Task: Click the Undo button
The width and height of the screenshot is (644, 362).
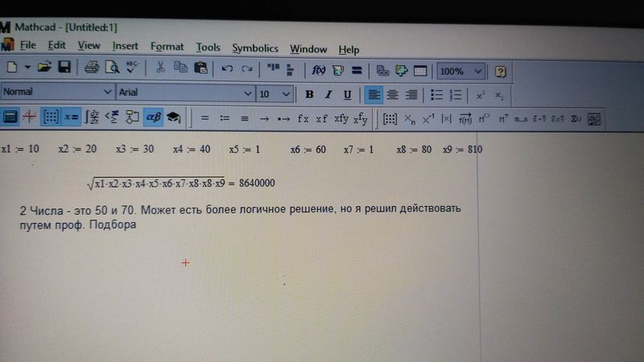Action: [228, 69]
